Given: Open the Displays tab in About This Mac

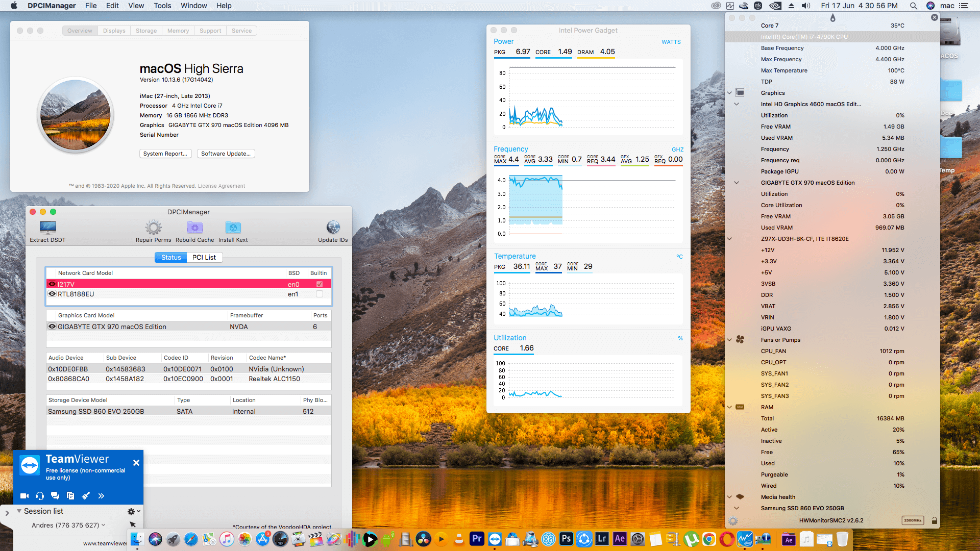Looking at the screenshot, I should pos(114,31).
